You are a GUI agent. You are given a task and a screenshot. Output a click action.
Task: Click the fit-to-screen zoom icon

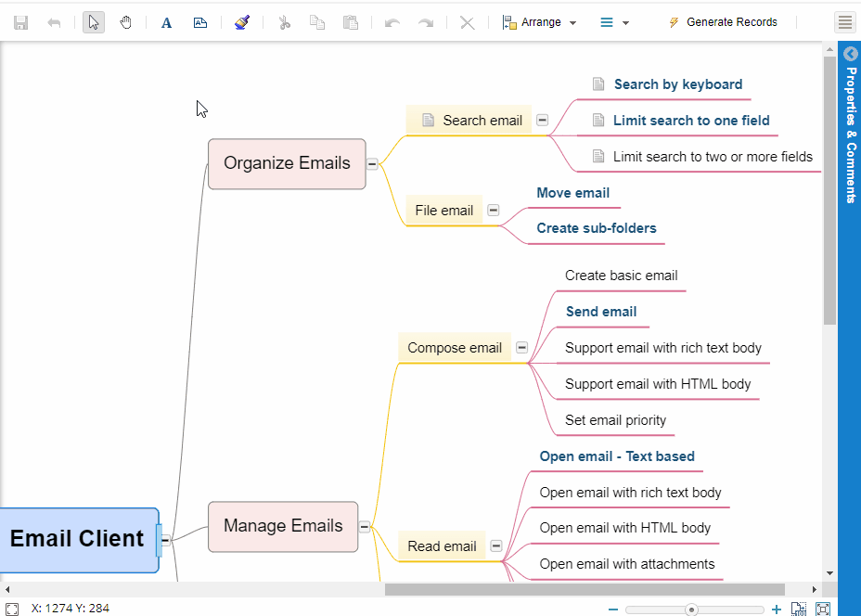click(823, 609)
